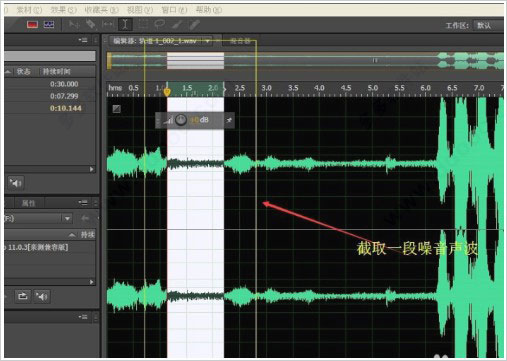
Task: Open the 收藏夹 (Favorites) menu
Action: pos(101,10)
